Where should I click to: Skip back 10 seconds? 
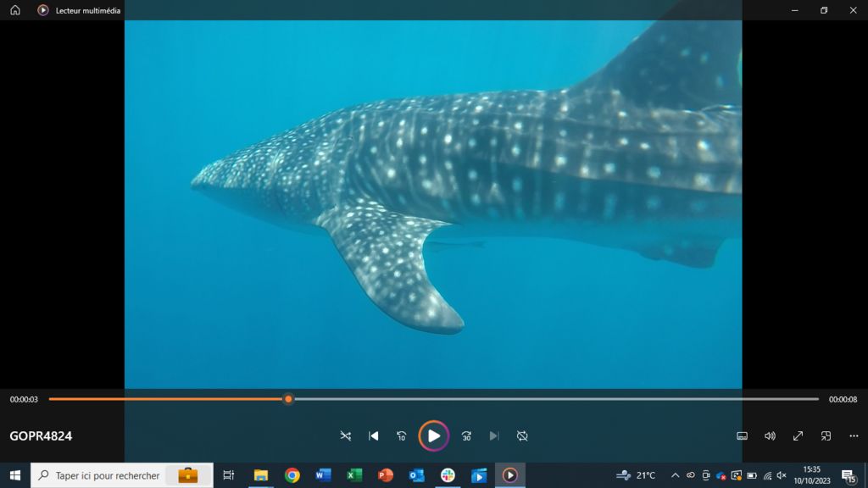(402, 435)
